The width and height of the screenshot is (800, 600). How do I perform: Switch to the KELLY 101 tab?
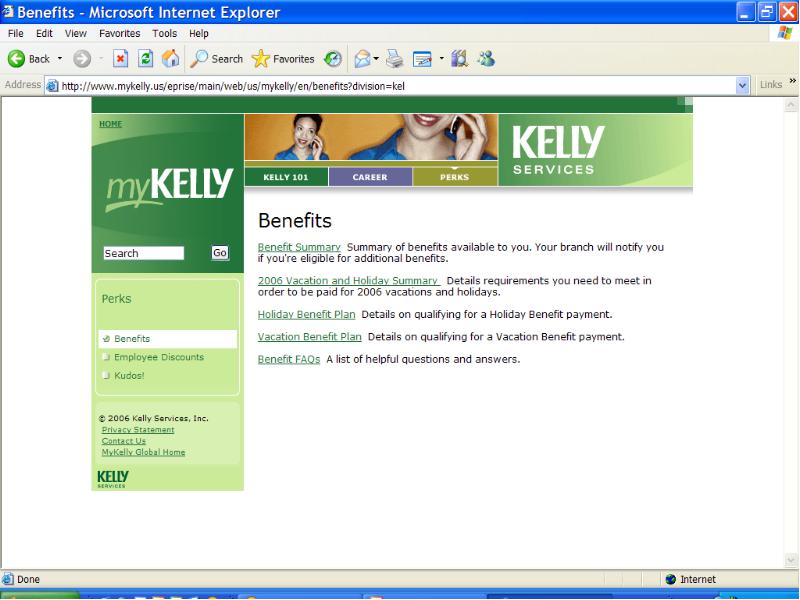point(286,177)
